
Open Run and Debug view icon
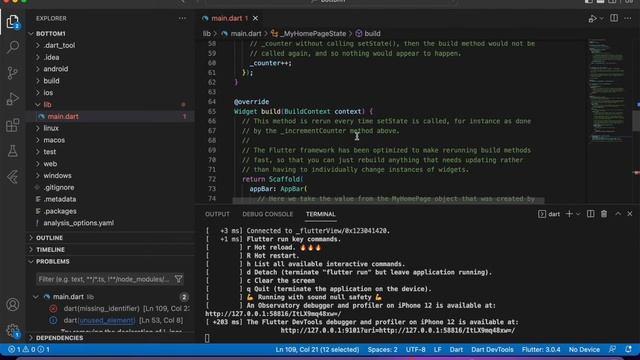pyautogui.click(x=13, y=99)
